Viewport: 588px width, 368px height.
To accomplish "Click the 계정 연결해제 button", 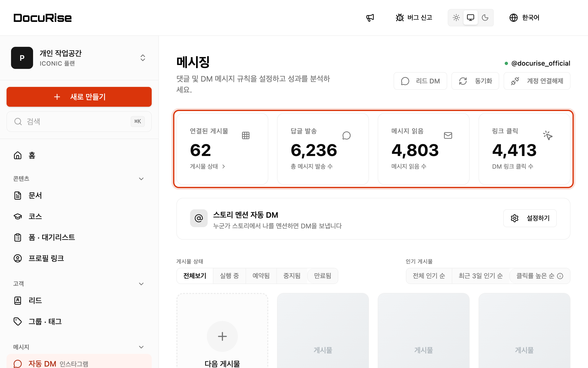I will coord(537,81).
